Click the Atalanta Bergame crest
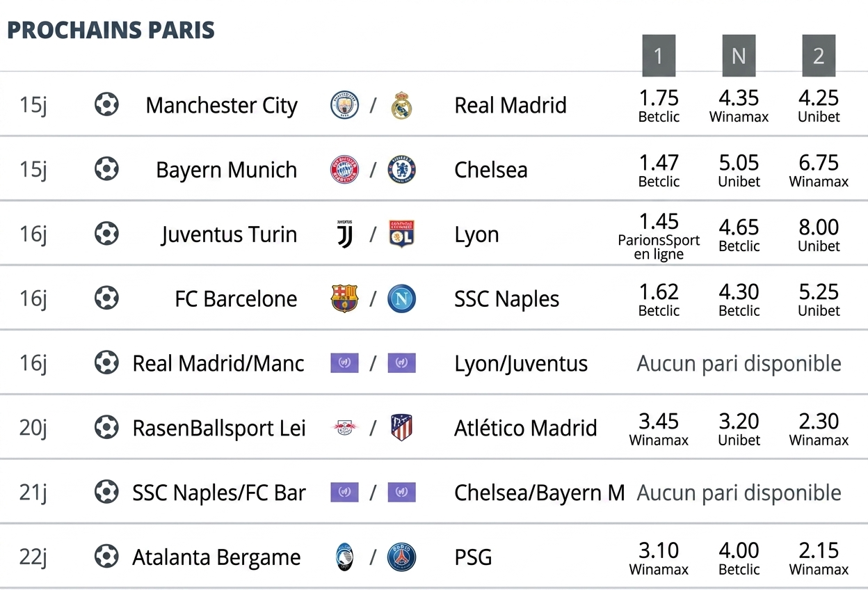Viewport: 868px width, 590px height. (x=345, y=557)
